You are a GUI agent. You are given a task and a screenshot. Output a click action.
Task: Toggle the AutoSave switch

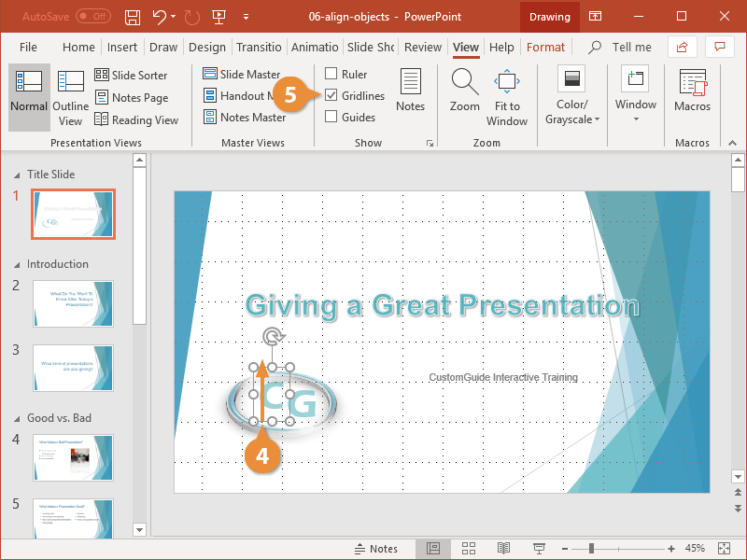tap(93, 17)
